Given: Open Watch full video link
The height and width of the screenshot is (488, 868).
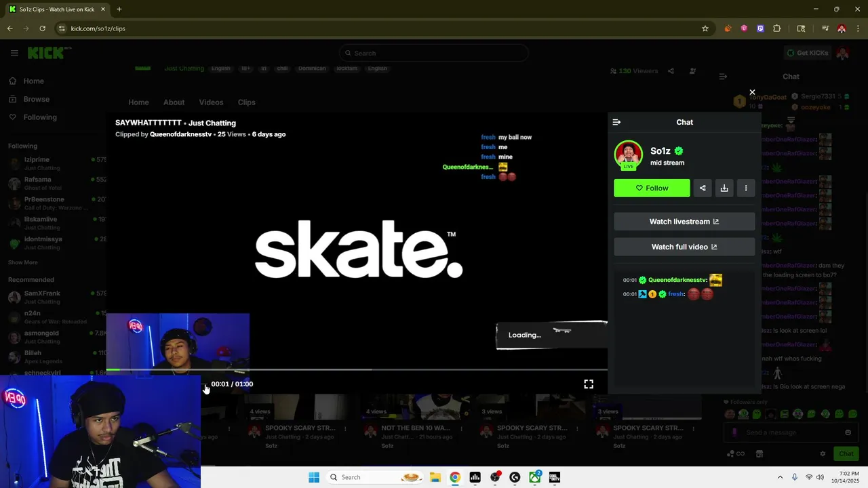Looking at the screenshot, I should [x=684, y=247].
